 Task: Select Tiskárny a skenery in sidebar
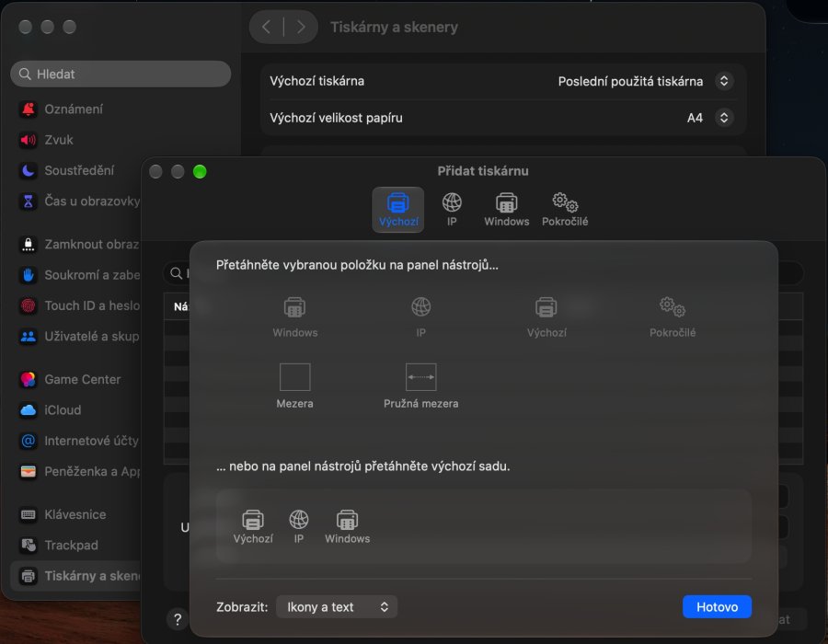tap(76, 576)
